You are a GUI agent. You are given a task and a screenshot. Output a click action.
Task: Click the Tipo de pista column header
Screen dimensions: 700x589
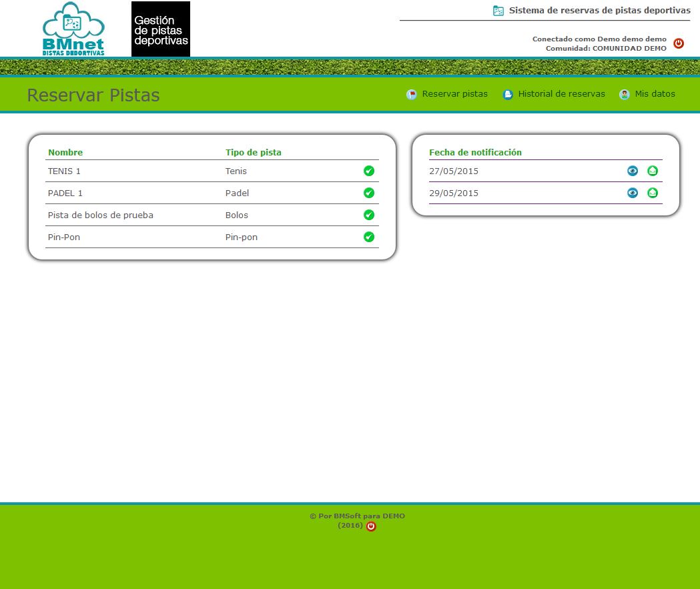(x=254, y=152)
